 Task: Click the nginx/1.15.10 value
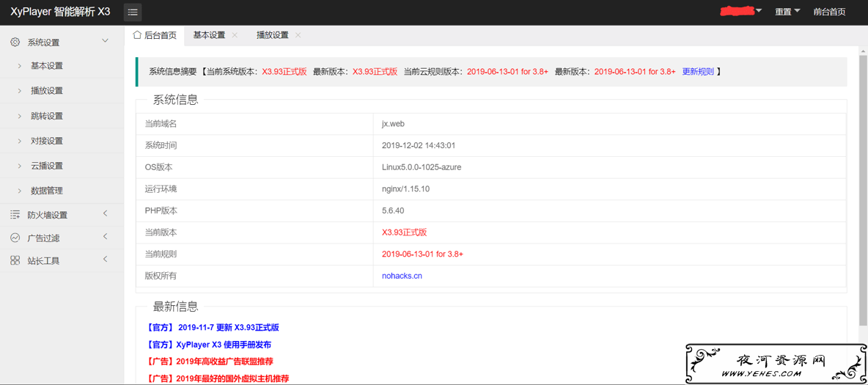coord(405,189)
